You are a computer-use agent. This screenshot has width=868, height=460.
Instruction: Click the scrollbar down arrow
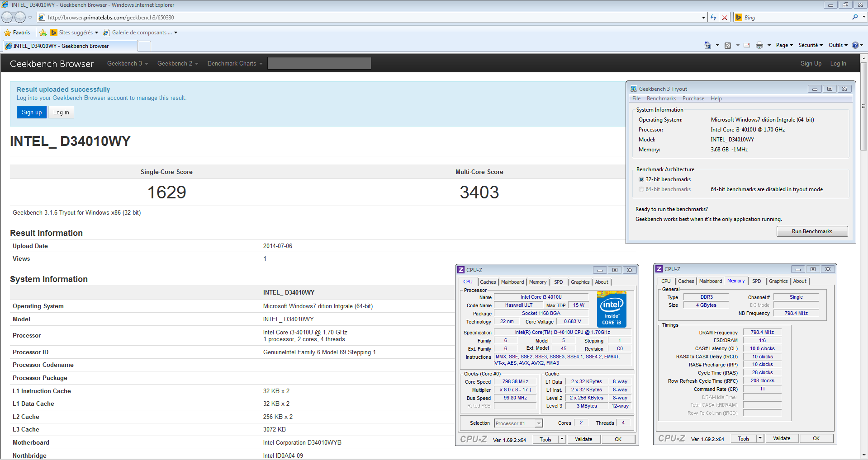click(x=864, y=455)
